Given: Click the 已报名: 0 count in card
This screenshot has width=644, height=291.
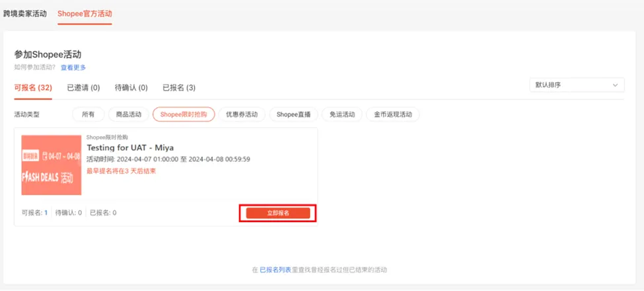Looking at the screenshot, I should click(x=103, y=213).
